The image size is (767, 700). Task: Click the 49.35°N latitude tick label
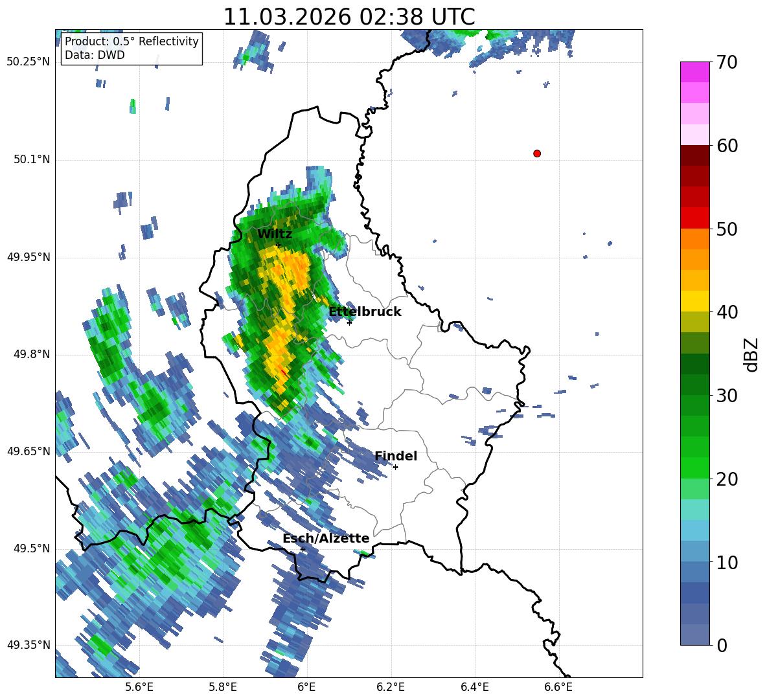coord(29,645)
